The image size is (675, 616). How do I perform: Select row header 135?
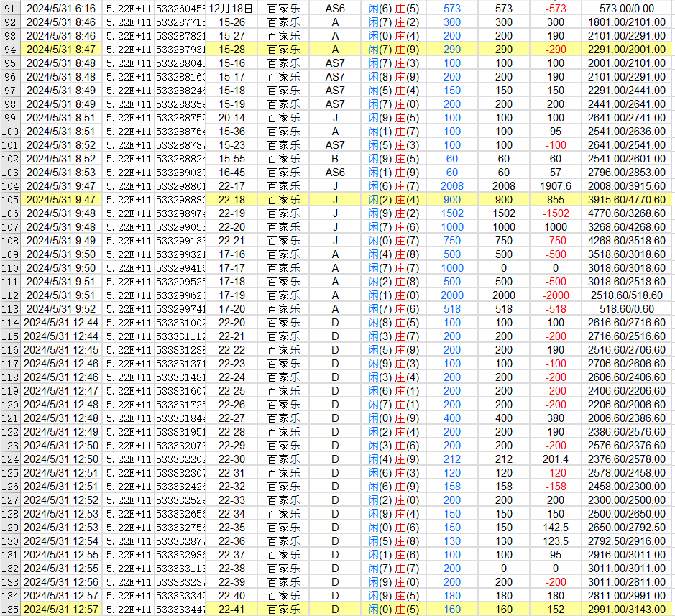coord(9,607)
